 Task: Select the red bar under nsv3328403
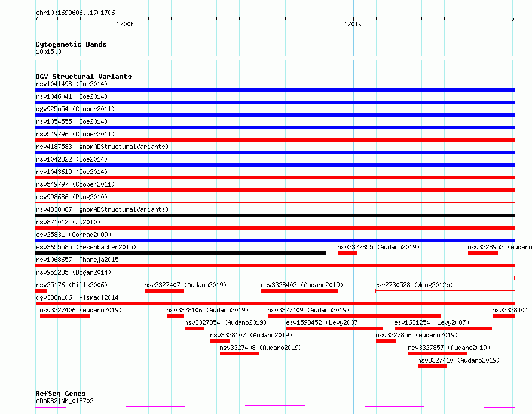(299, 291)
